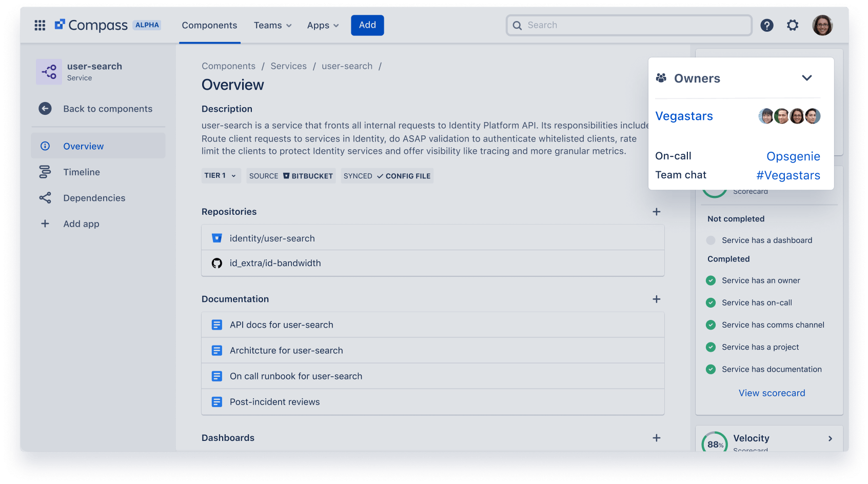The image size is (868, 484).
Task: Open the app switcher grid icon
Action: point(40,25)
